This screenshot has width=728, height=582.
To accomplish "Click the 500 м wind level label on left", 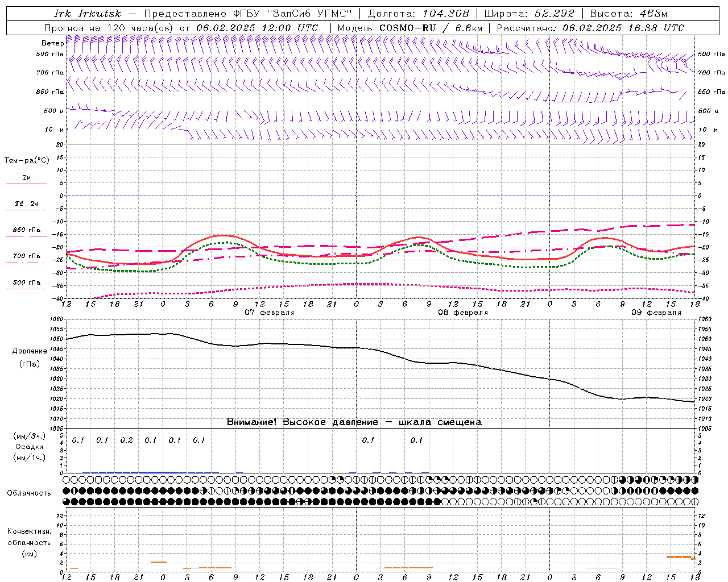I will click(54, 111).
